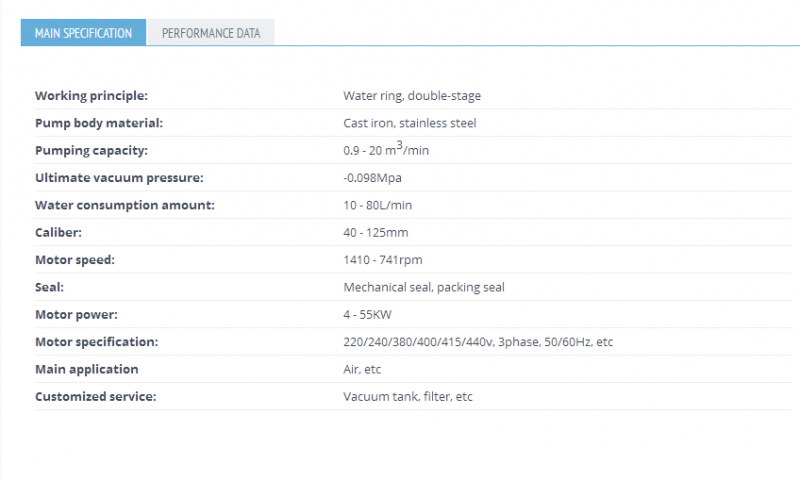Click the Motor speed label

tap(75, 260)
